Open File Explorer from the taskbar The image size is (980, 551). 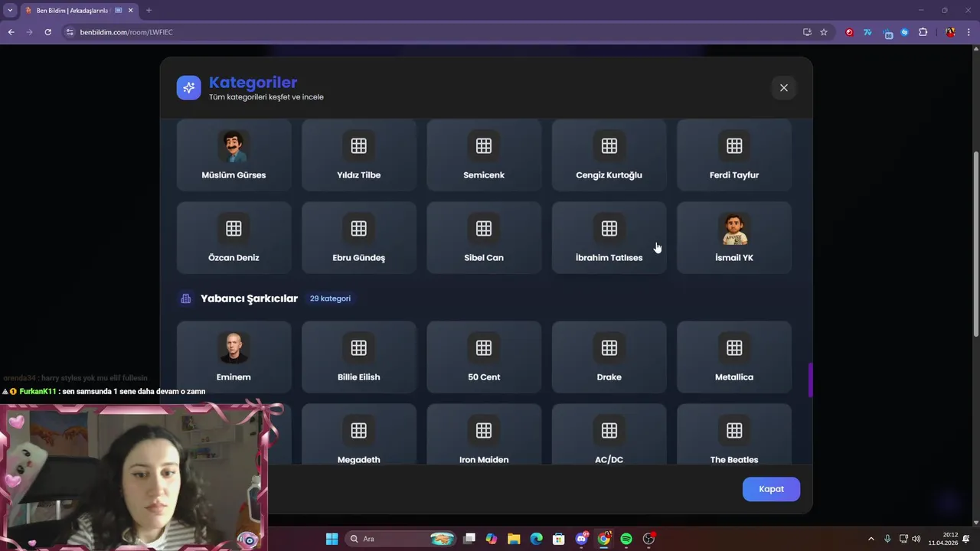tap(514, 539)
